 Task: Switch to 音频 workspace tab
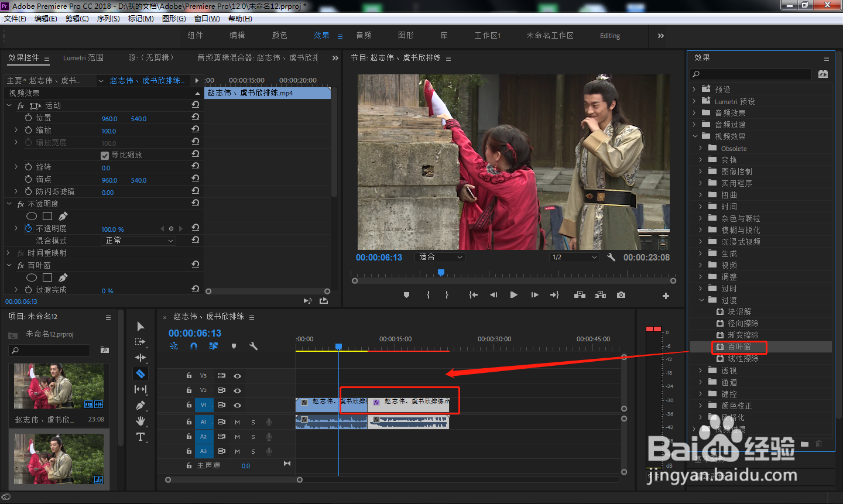click(x=364, y=35)
